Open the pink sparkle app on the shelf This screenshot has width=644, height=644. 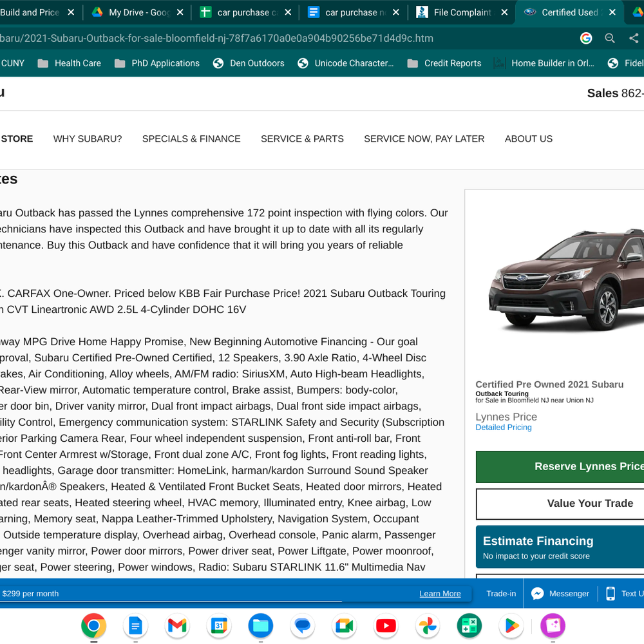(553, 625)
